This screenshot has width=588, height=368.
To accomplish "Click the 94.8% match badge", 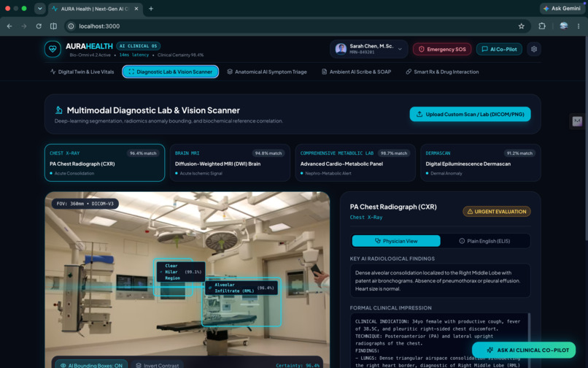I will [x=268, y=153].
